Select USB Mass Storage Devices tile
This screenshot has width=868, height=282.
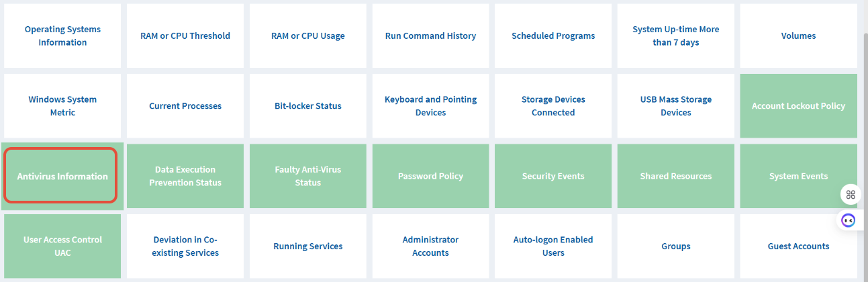click(676, 106)
